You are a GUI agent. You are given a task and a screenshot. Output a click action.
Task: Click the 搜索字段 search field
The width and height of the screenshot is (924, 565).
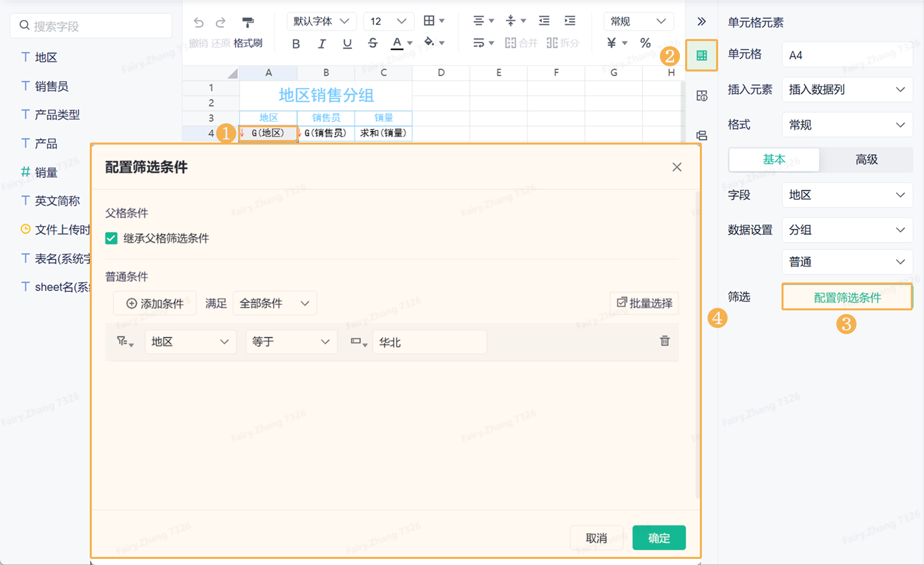(x=91, y=26)
